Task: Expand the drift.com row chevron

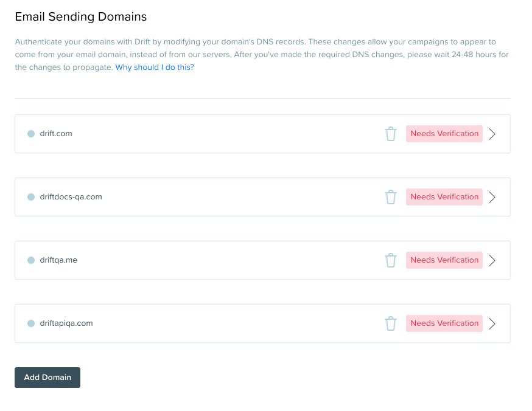Action: 492,134
